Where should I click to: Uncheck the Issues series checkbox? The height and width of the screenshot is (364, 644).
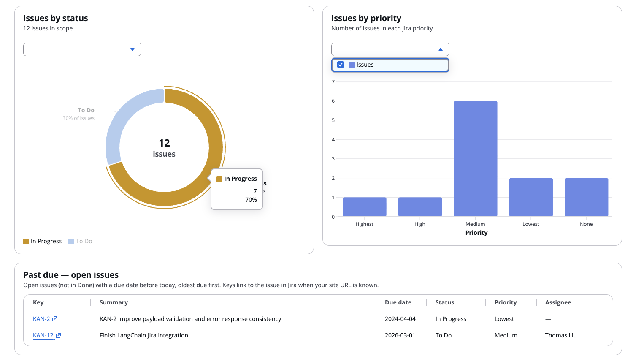click(x=341, y=64)
